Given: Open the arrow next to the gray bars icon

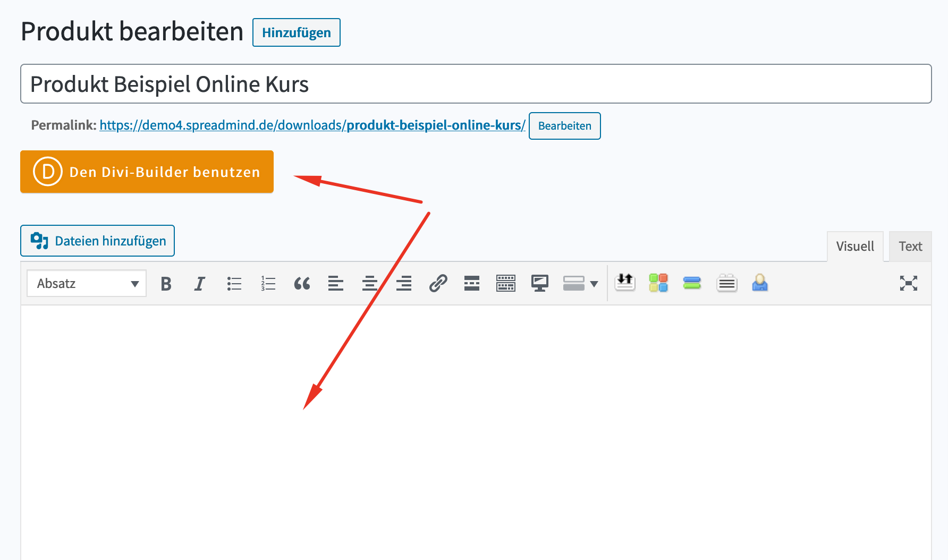Looking at the screenshot, I should click(594, 284).
